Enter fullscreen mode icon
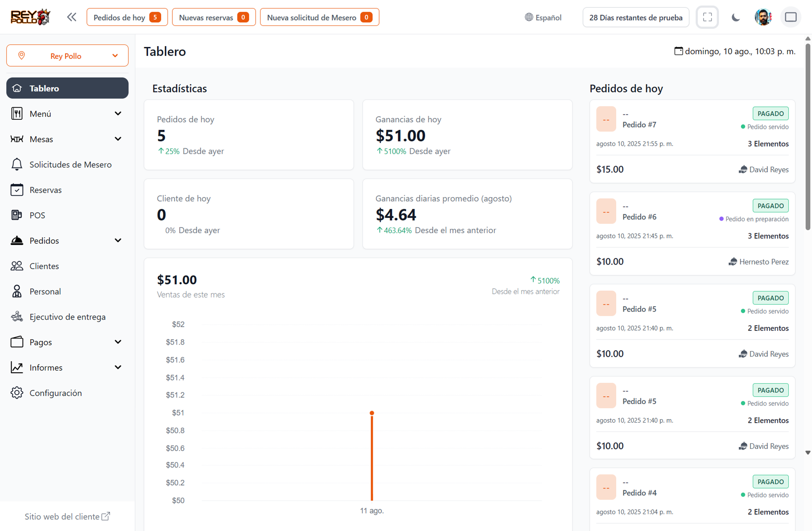812x531 pixels. [707, 17]
